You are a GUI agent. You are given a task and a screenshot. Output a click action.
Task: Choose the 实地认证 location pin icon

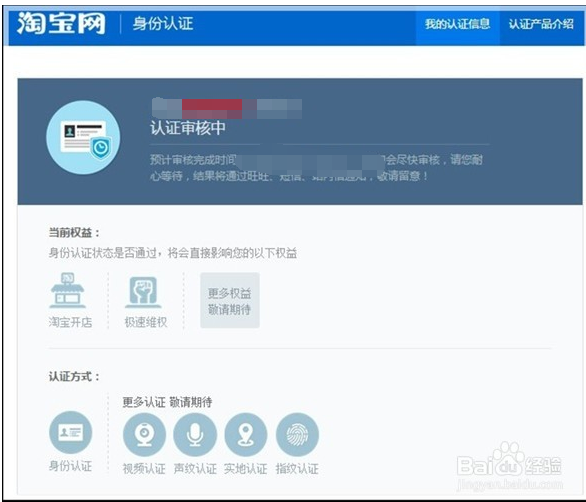click(246, 435)
